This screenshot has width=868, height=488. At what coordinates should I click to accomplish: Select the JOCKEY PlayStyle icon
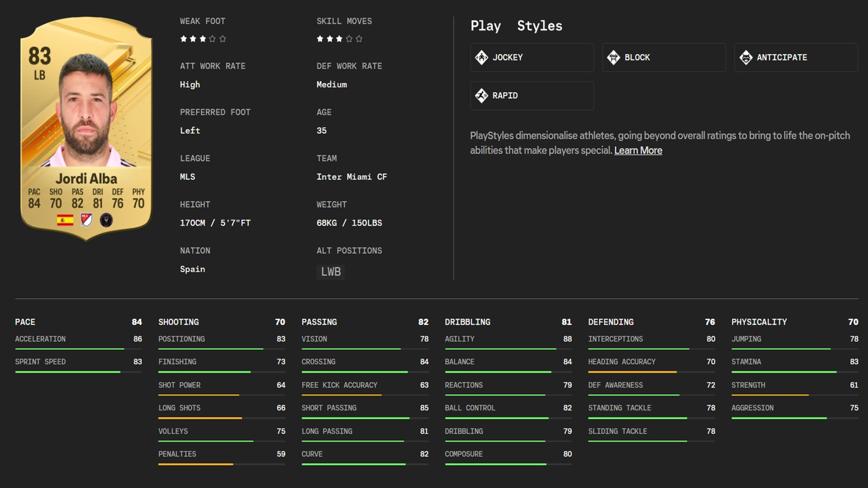[x=482, y=57]
